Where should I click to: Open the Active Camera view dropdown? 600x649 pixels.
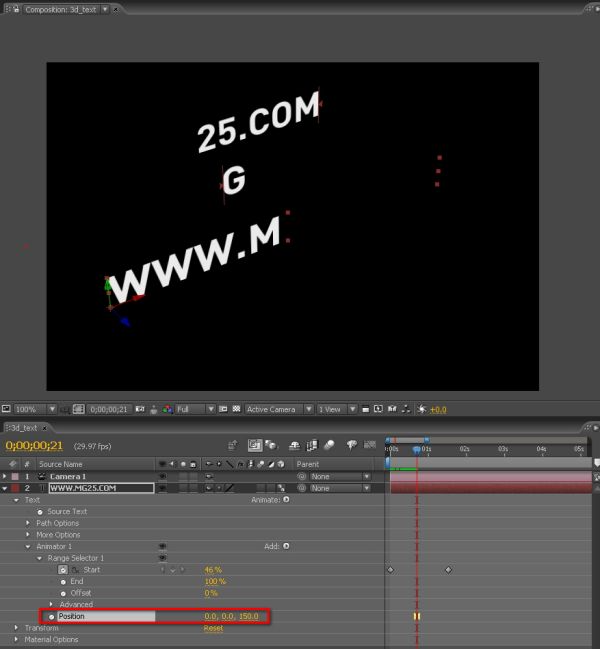278,409
